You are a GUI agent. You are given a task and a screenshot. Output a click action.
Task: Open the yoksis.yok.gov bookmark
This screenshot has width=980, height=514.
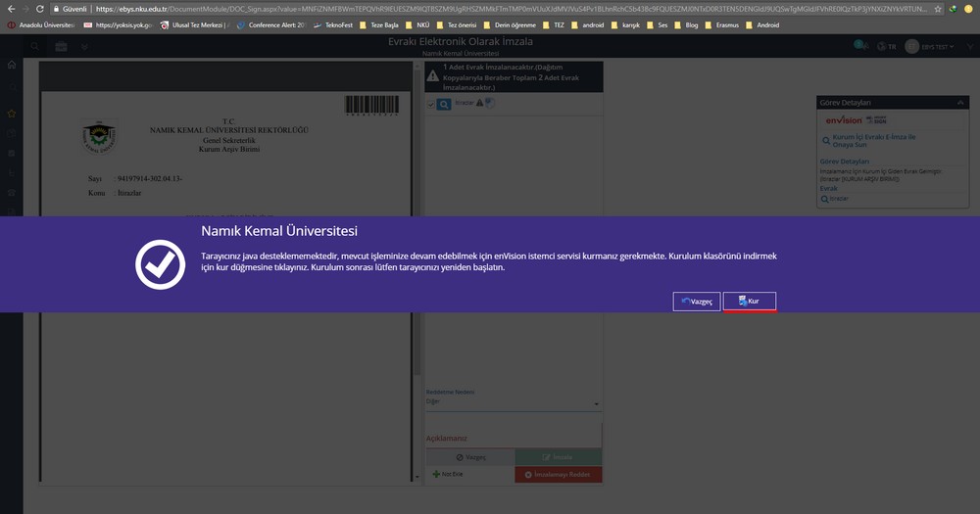pyautogui.click(x=119, y=25)
